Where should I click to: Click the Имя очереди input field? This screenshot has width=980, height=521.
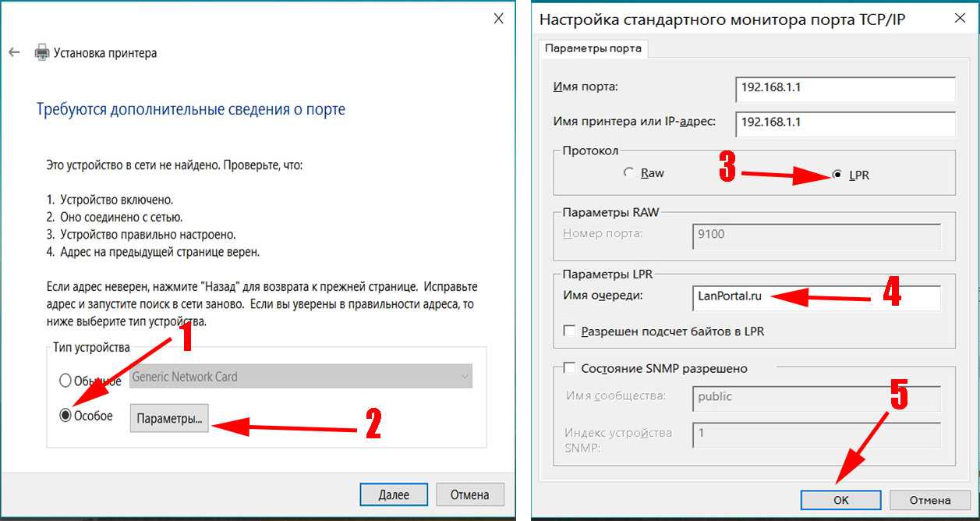tap(816, 297)
